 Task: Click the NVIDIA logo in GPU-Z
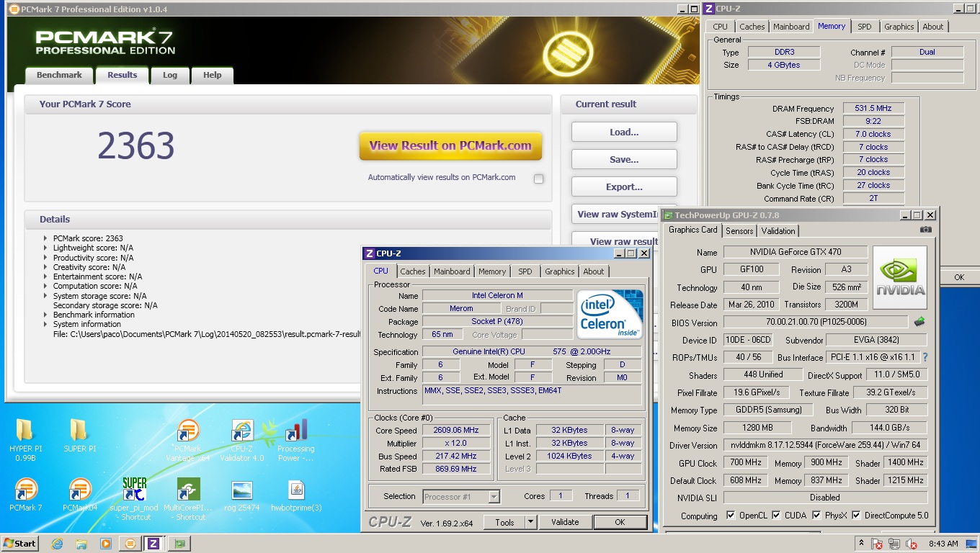pos(900,278)
